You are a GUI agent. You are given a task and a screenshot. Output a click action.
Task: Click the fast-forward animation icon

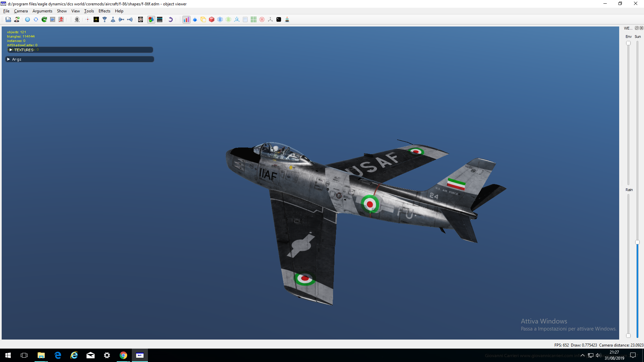pos(53,19)
